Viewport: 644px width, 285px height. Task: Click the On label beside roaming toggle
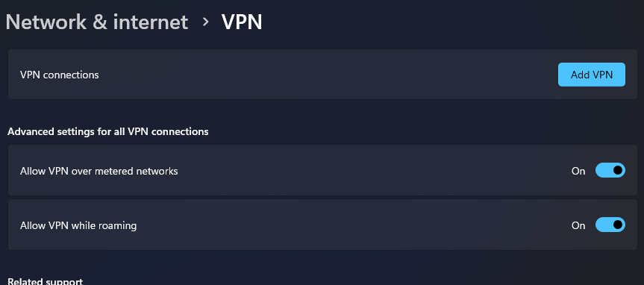[578, 225]
